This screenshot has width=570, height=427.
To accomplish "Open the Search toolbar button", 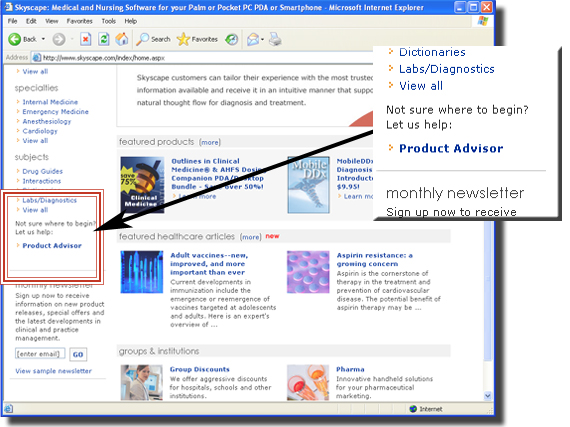I will [x=153, y=39].
